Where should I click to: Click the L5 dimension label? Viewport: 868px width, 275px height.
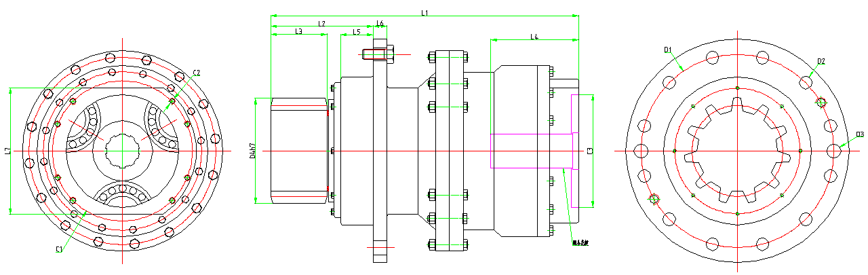(356, 32)
